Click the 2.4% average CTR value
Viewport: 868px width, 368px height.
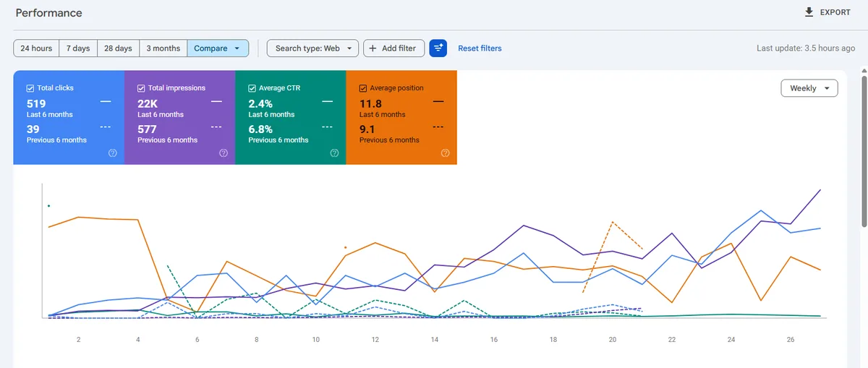click(260, 103)
